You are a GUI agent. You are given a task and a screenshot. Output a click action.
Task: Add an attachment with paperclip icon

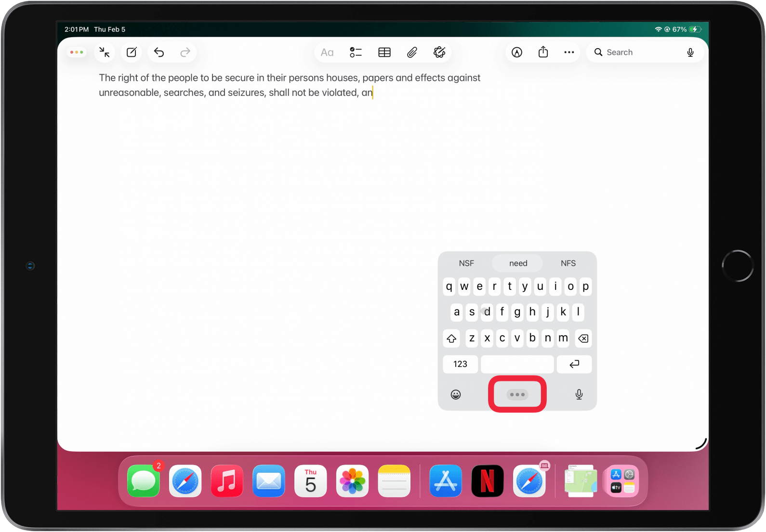coord(412,52)
